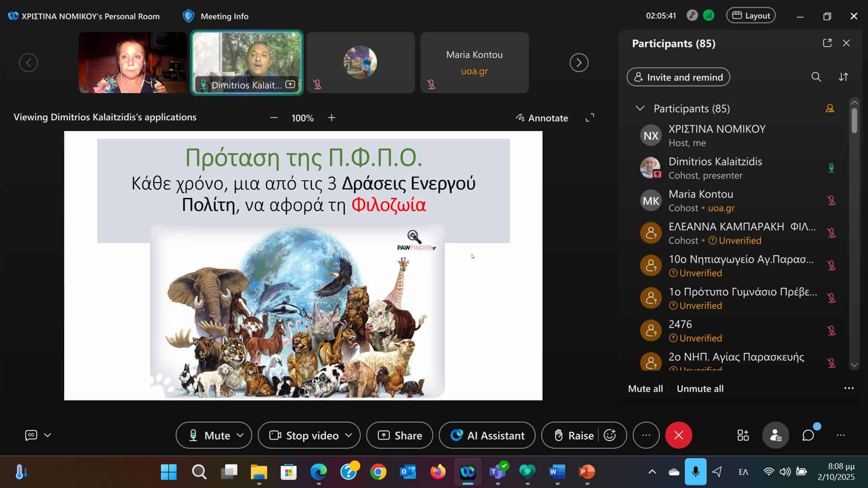The height and width of the screenshot is (488, 868).
Task: Collapse Participants (85) section
Action: 640,108
